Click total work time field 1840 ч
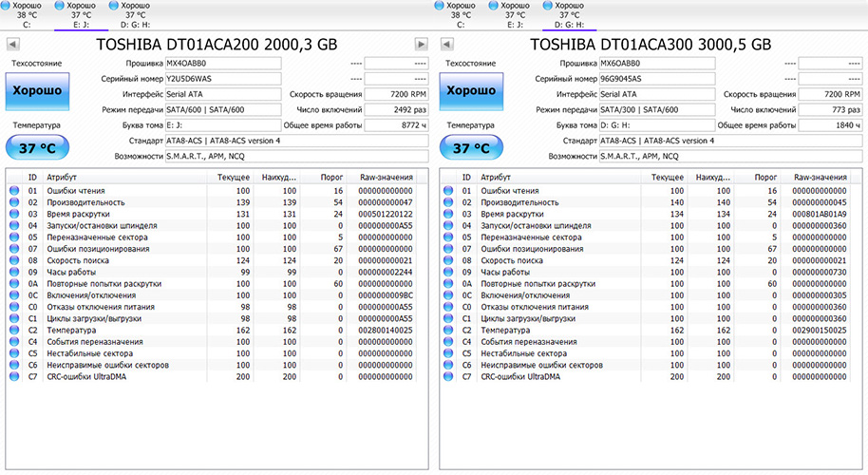Screen dimensions: 868x475 830,125
